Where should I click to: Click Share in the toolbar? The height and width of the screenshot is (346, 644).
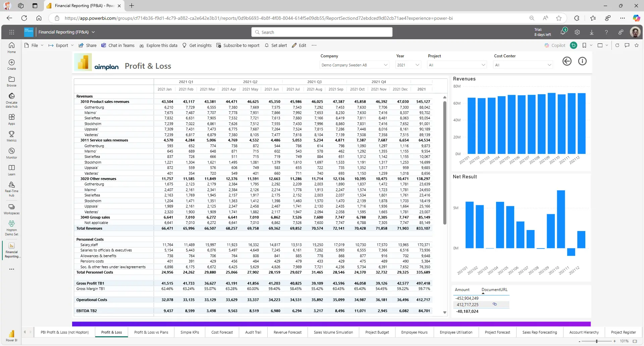tap(88, 45)
